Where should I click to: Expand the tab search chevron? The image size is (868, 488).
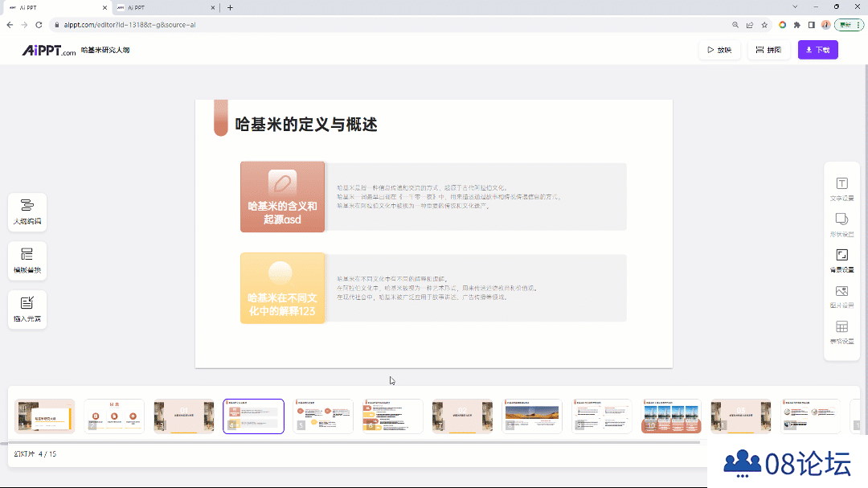795,7
